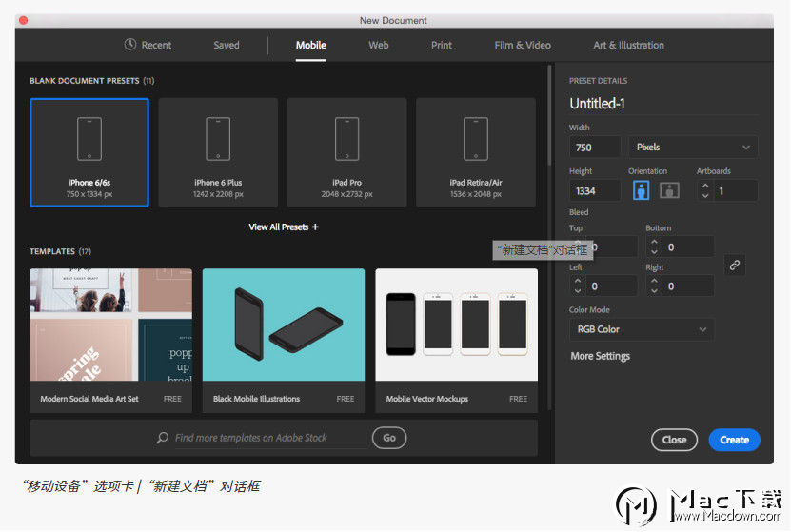Open the RGB Color mode dropdown
The width and height of the screenshot is (791, 532).
tap(642, 329)
